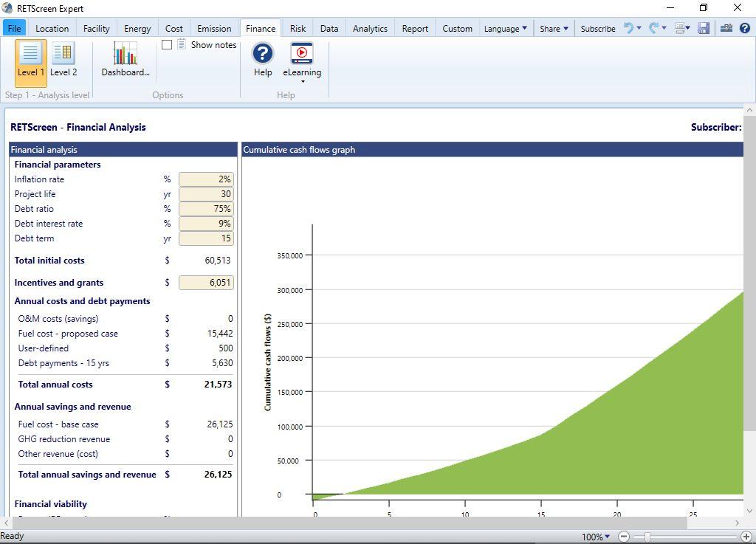Click the Subscribe button
Viewport: 756px width, 544px height.
coord(598,29)
